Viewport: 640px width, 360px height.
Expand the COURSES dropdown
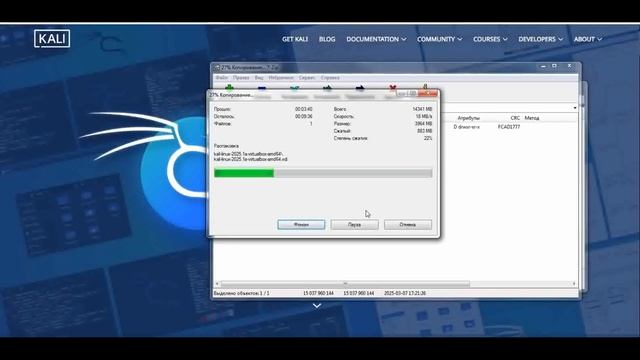click(490, 39)
